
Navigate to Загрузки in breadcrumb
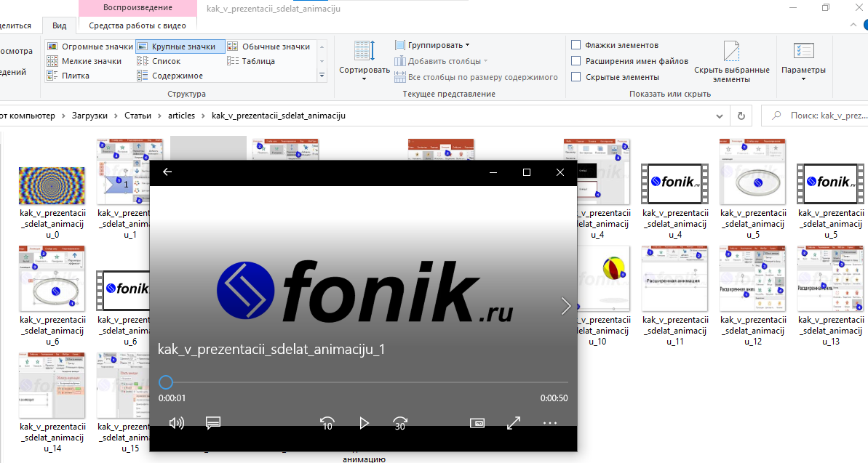tap(89, 116)
